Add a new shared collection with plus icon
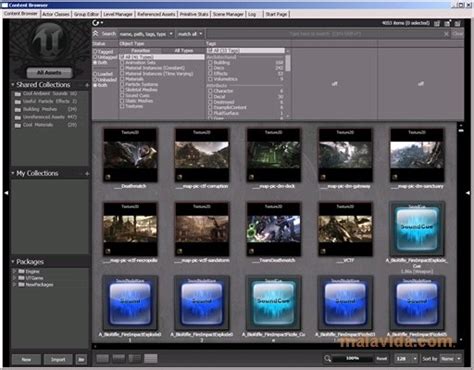This screenshot has height=370, width=474. click(87, 85)
